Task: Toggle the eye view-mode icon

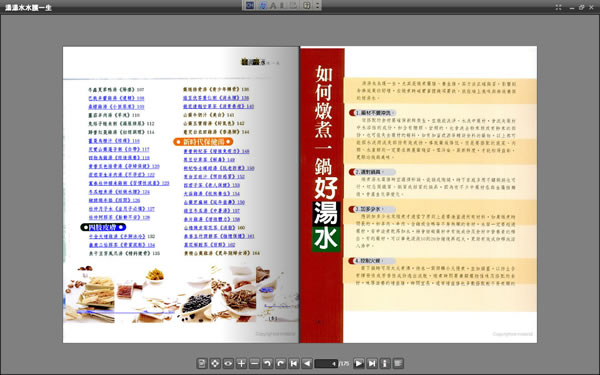Action: pos(228,363)
